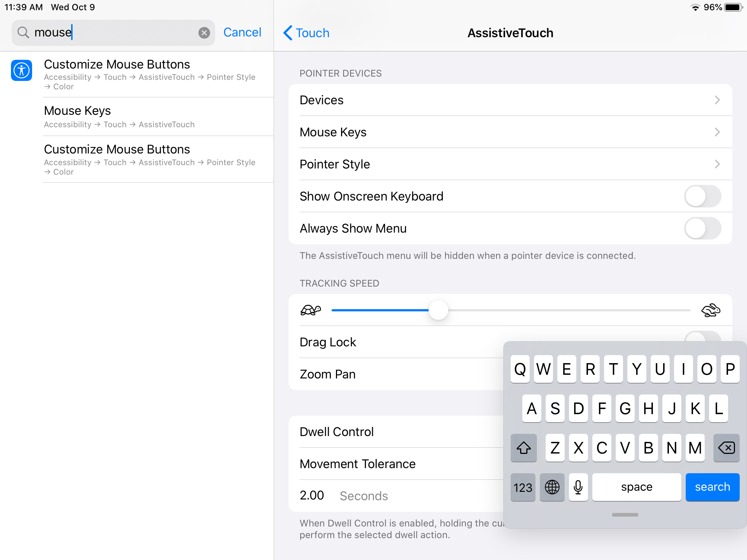This screenshot has height=560, width=747.
Task: Tap the magnifying glass search icon
Action: click(x=23, y=33)
